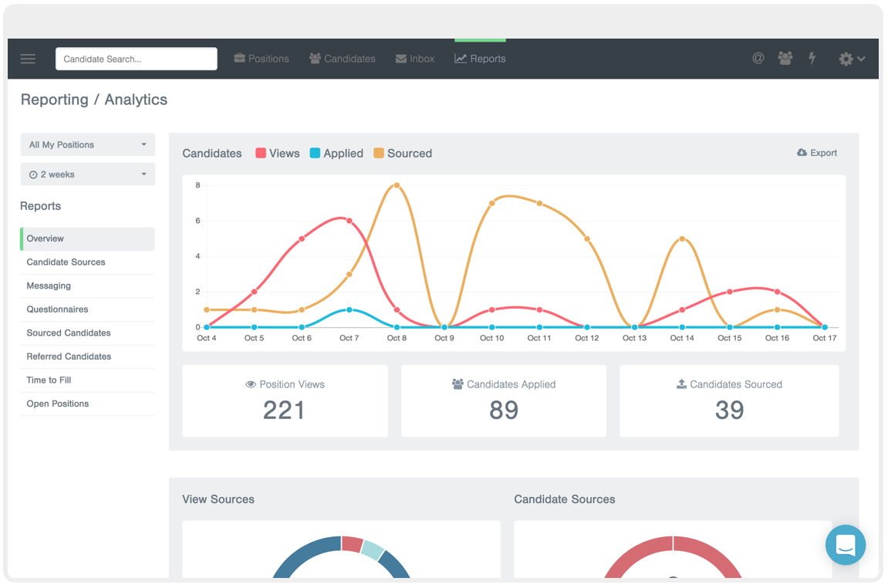888x588 pixels.
Task: Click the Candidates Applied card
Action: (504, 401)
